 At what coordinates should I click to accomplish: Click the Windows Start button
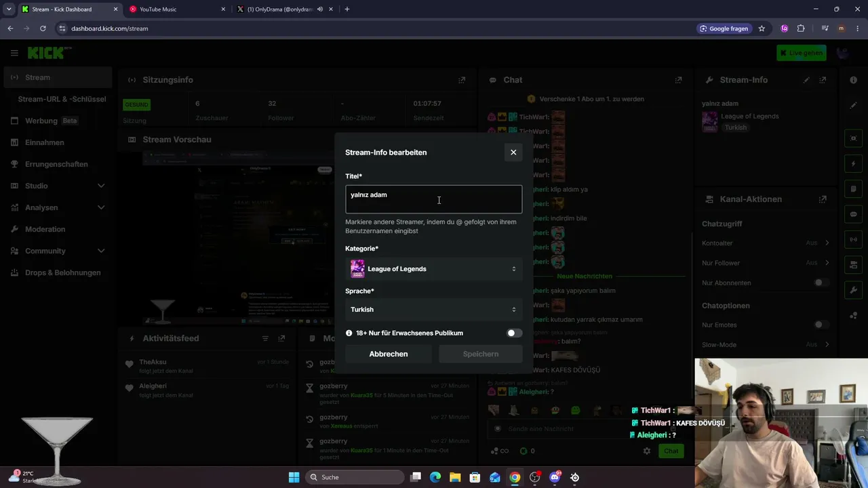pos(294,477)
